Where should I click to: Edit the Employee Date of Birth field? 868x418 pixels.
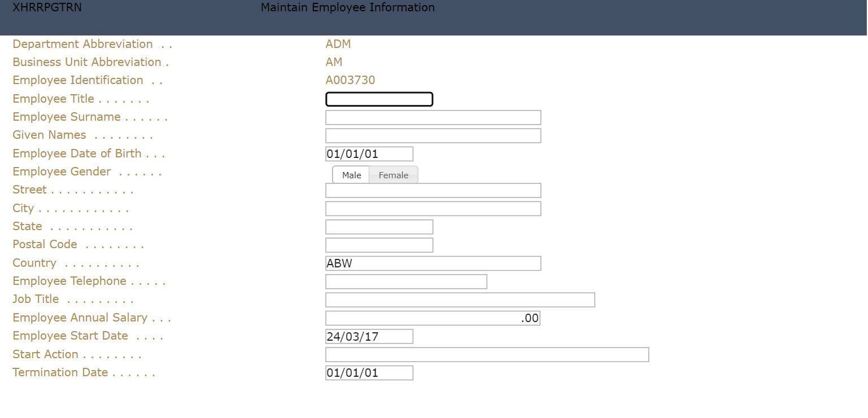[369, 154]
